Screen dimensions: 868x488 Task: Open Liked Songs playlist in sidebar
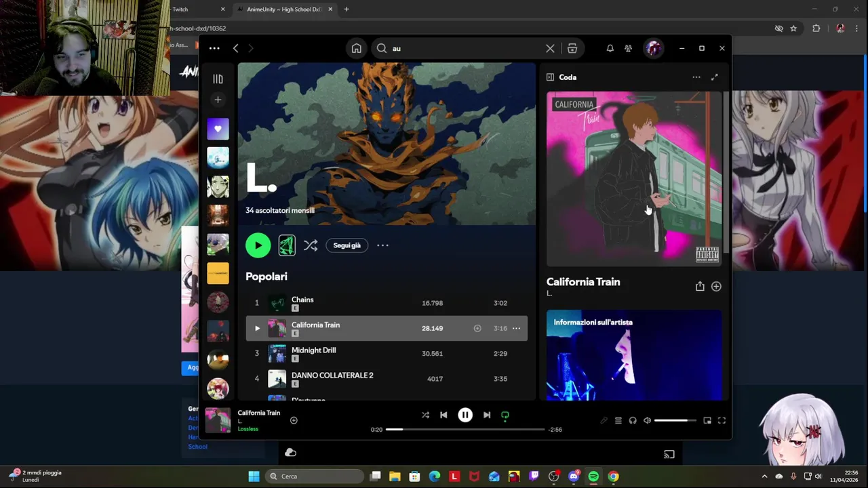coord(218,129)
